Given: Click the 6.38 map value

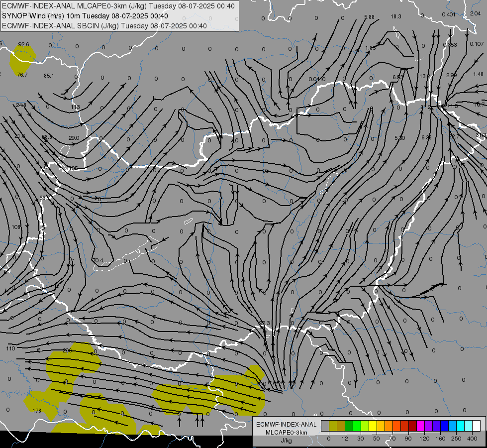Looking at the screenshot, I should coord(426,137).
